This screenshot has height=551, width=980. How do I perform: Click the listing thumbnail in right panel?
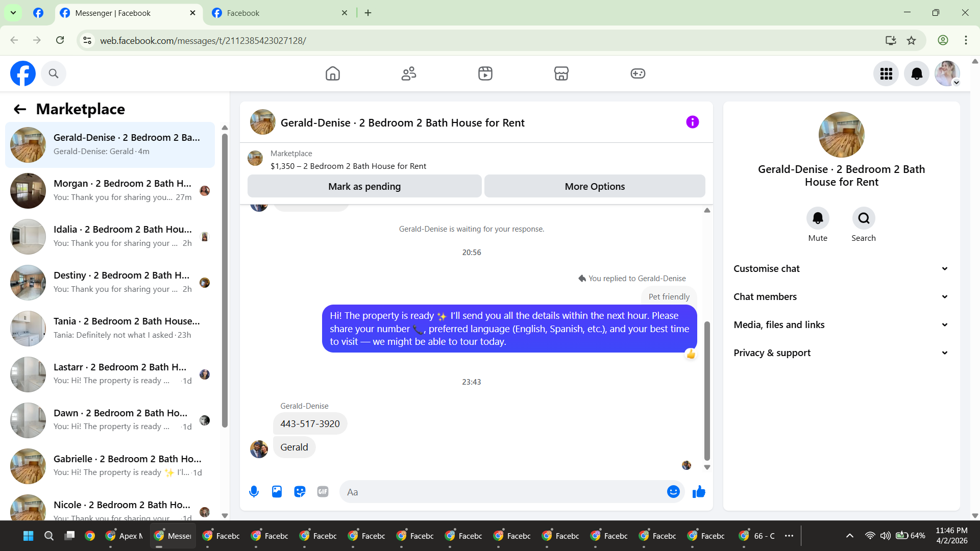[x=841, y=135]
